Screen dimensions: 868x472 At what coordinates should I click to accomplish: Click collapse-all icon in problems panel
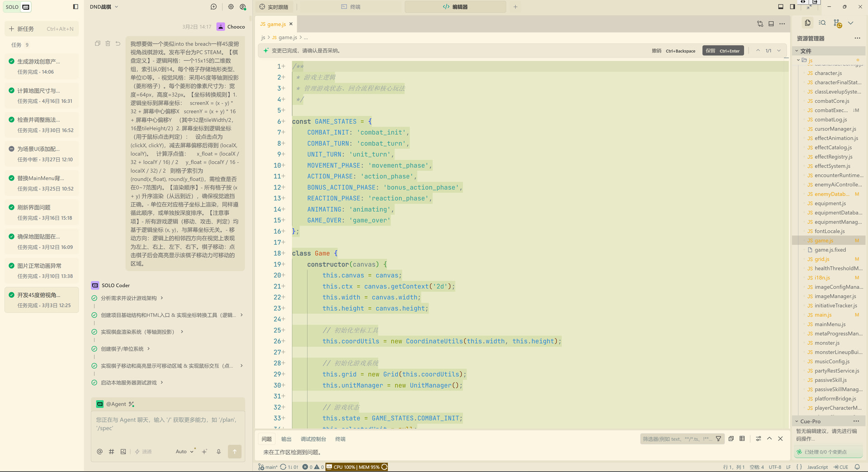click(x=731, y=439)
